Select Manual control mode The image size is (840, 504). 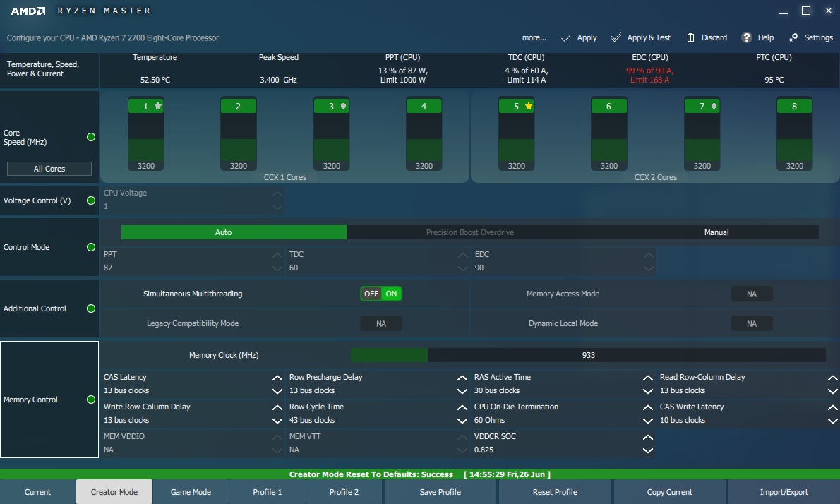pyautogui.click(x=716, y=232)
